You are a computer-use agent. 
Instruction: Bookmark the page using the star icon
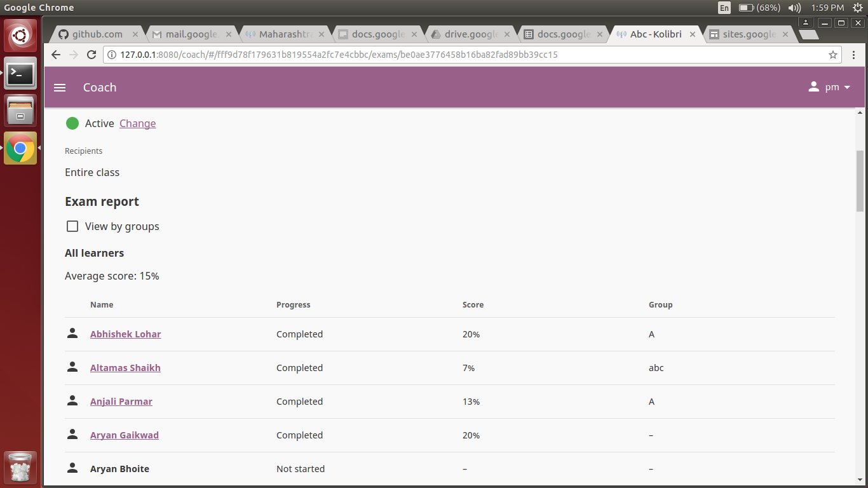833,55
